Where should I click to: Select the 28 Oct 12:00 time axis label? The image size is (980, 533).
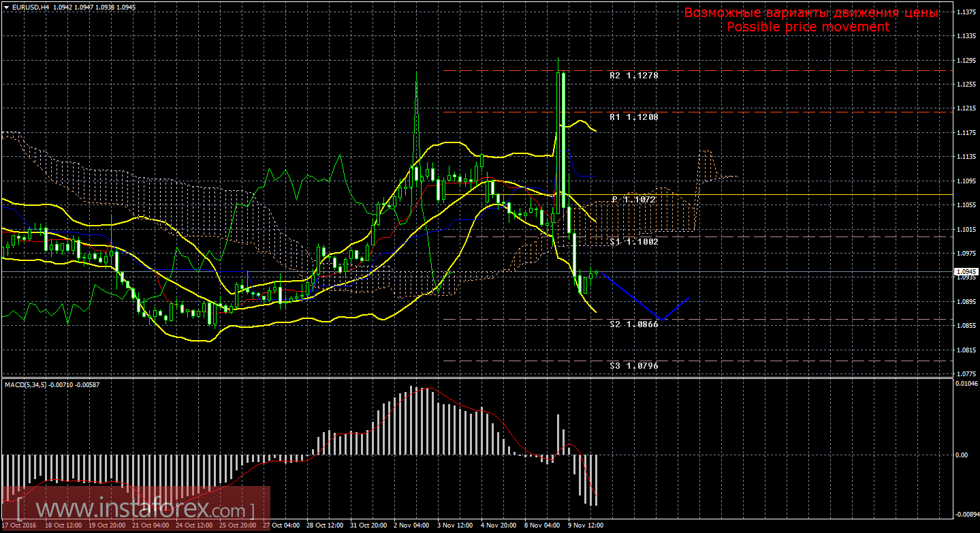324,526
